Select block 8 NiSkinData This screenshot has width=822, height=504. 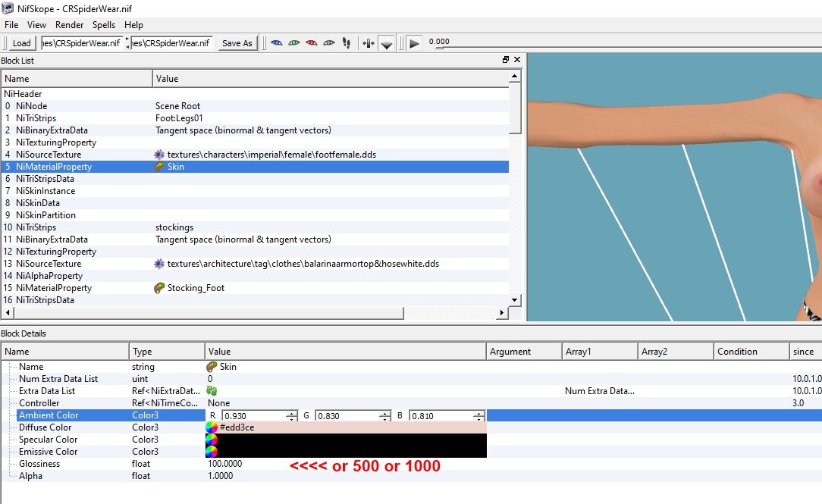pyautogui.click(x=255, y=203)
